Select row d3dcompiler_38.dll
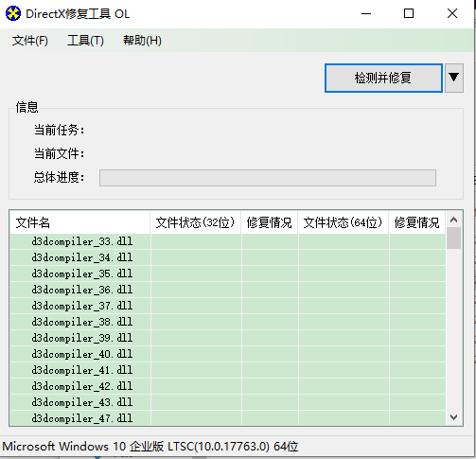 (x=228, y=322)
